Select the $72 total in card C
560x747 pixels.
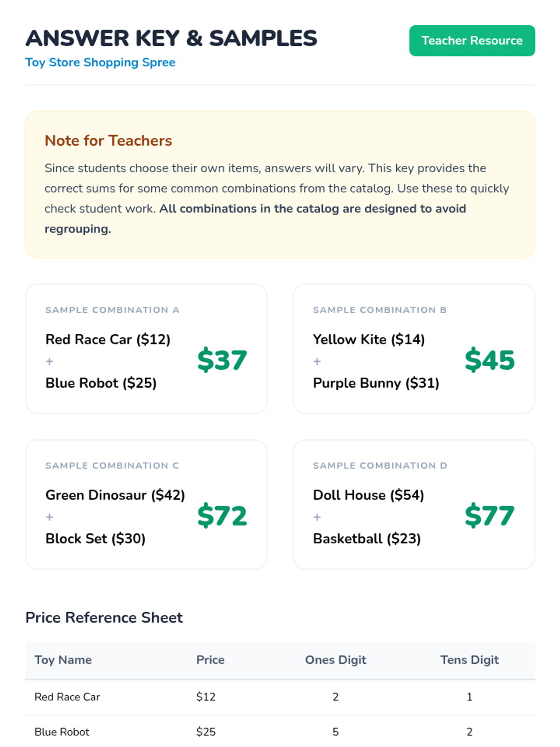222,516
